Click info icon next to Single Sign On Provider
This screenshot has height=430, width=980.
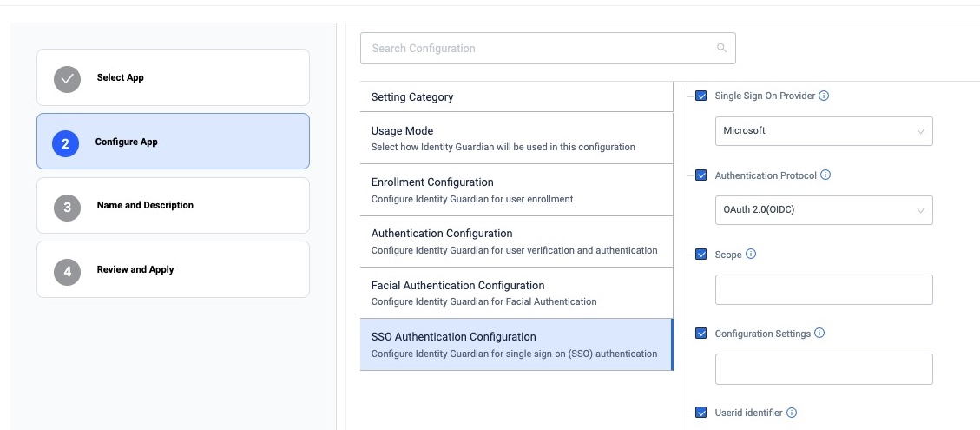point(824,96)
